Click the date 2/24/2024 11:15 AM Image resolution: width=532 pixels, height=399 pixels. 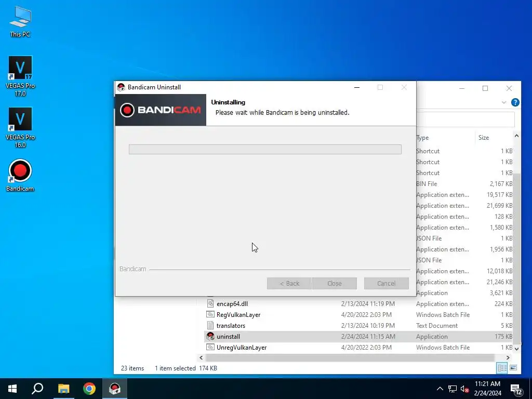click(368, 336)
